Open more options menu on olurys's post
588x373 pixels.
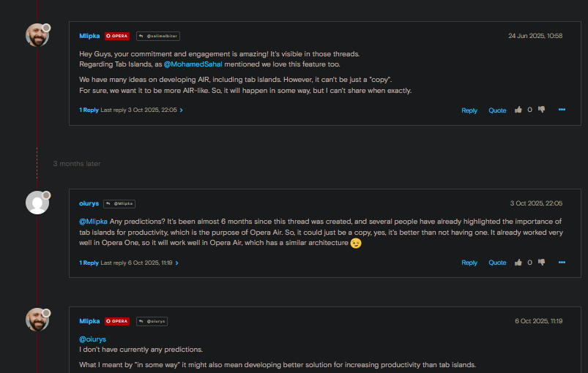(562, 262)
